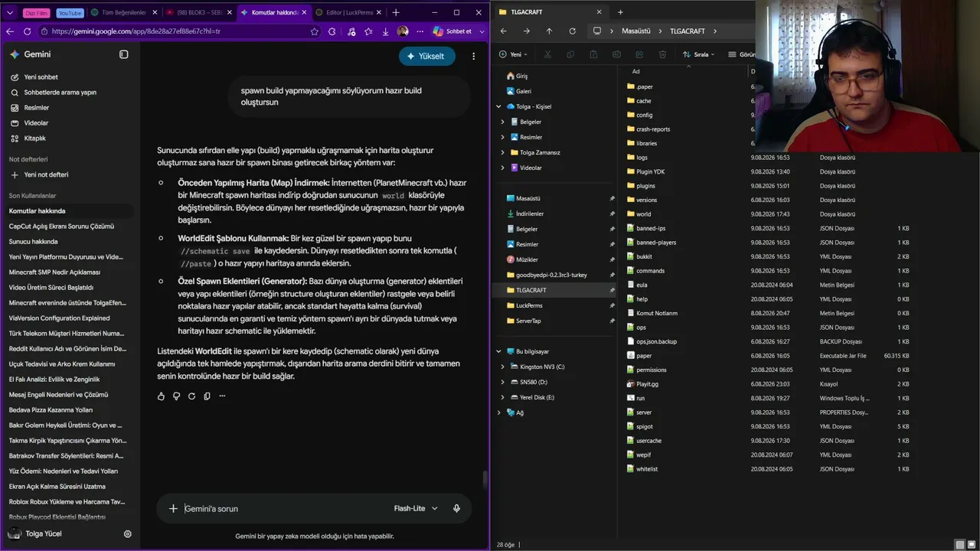Open the browser music/media icon

(351, 31)
